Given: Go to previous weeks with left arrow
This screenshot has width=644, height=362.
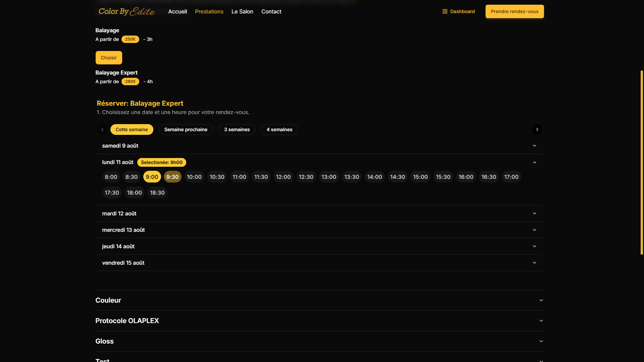Looking at the screenshot, I should click(x=102, y=130).
